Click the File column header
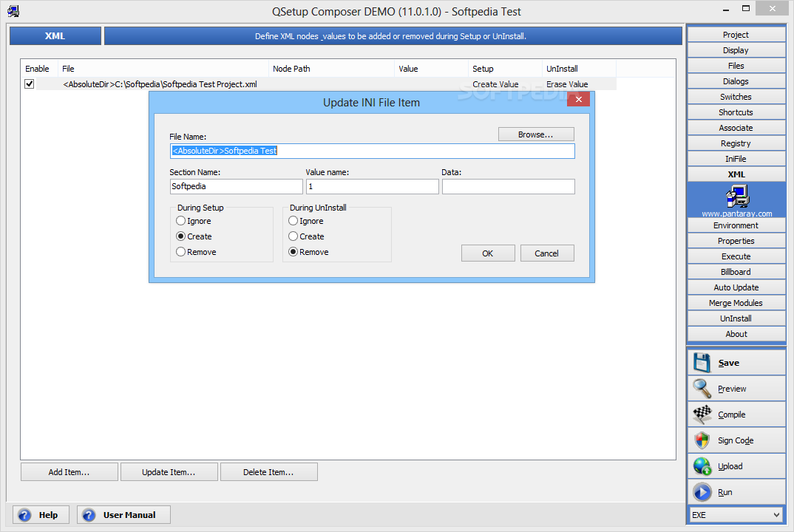 pos(163,68)
